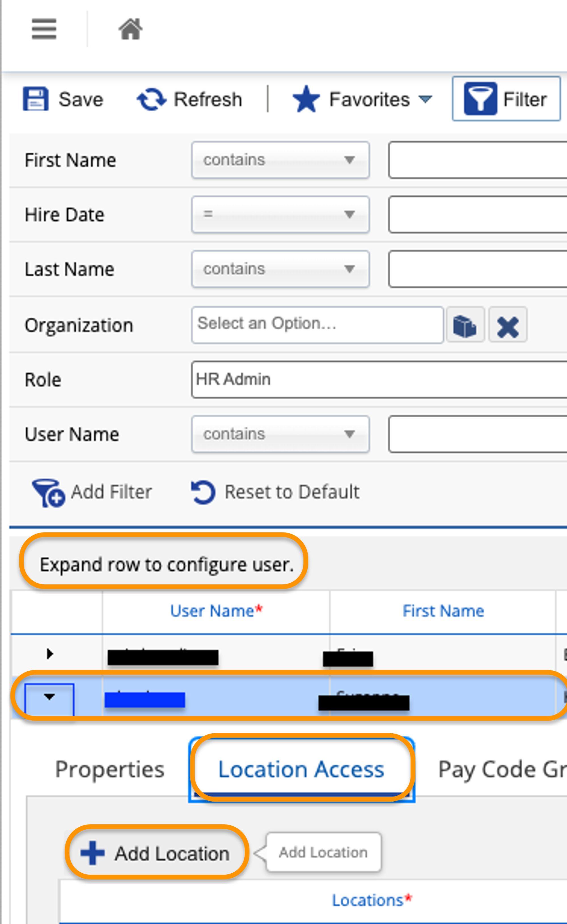Open the Organization picker cube icon

(465, 325)
